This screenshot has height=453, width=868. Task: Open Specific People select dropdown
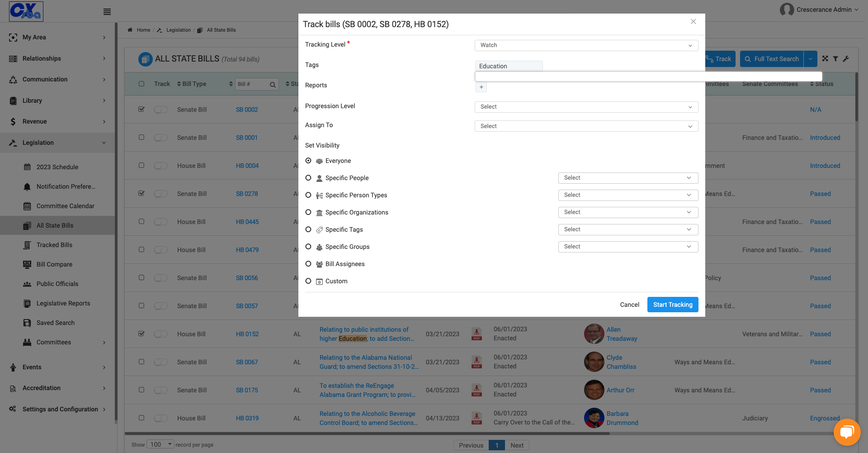click(x=628, y=178)
